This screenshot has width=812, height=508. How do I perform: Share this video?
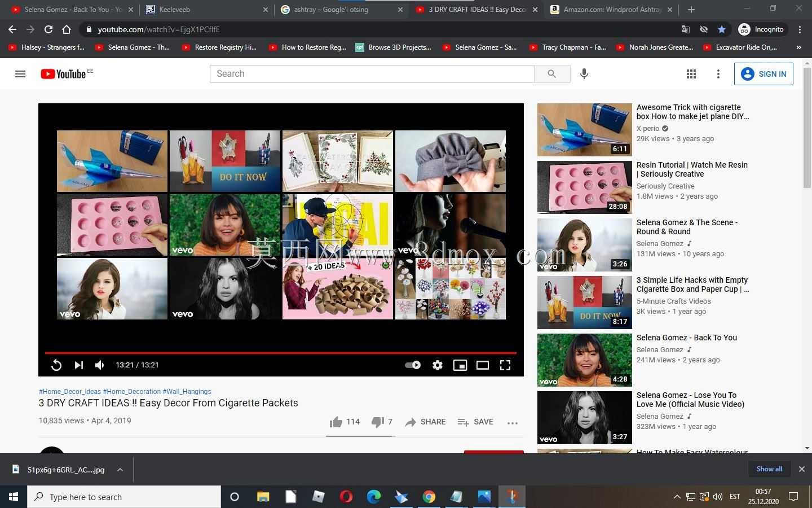(x=425, y=422)
